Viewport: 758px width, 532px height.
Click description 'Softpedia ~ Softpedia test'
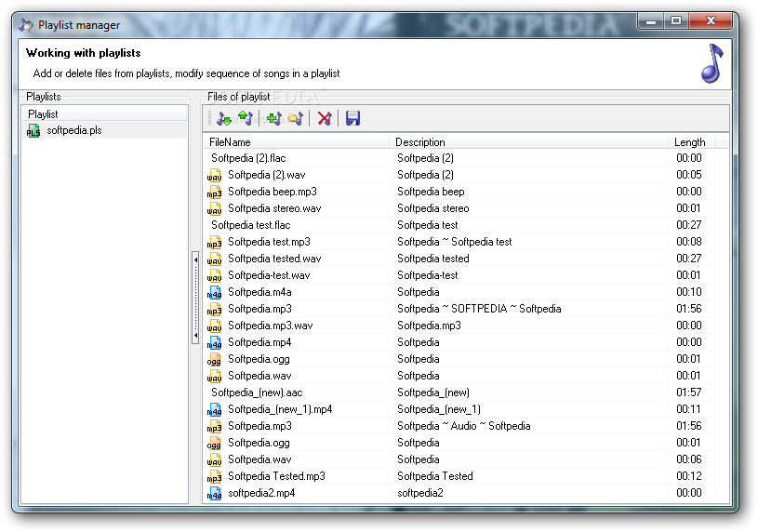(455, 242)
